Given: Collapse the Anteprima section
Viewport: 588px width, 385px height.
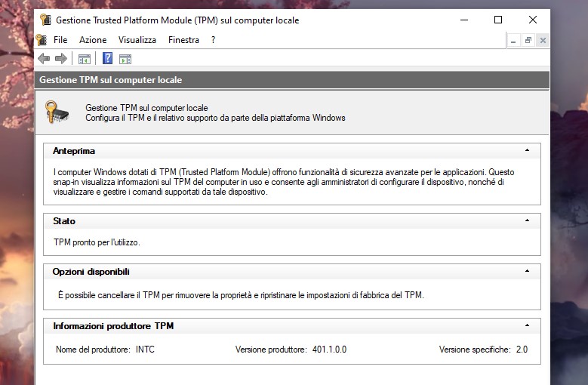Looking at the screenshot, I should pyautogui.click(x=527, y=150).
